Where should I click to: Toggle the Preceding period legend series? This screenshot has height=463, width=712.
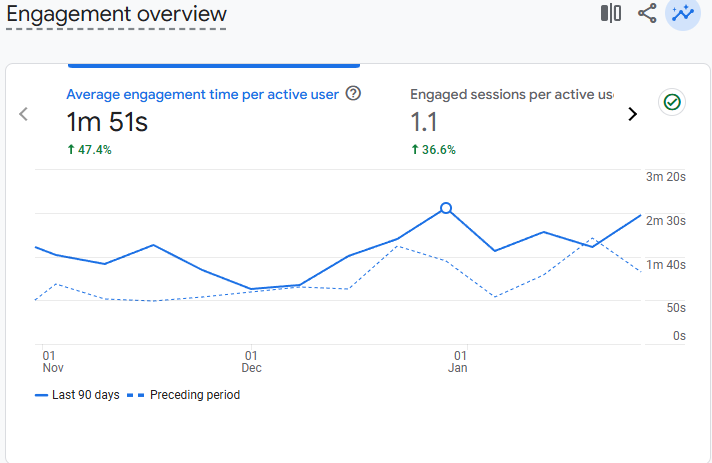(x=187, y=395)
